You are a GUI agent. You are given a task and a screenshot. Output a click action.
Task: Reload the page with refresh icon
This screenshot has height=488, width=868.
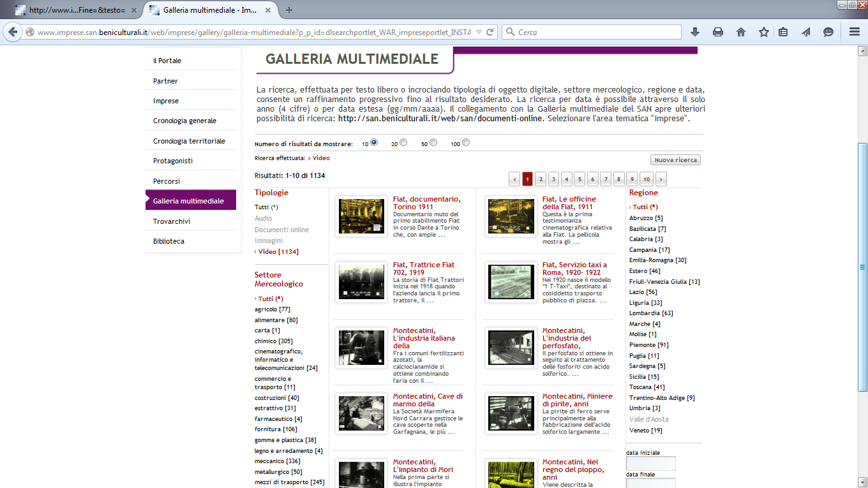point(490,32)
